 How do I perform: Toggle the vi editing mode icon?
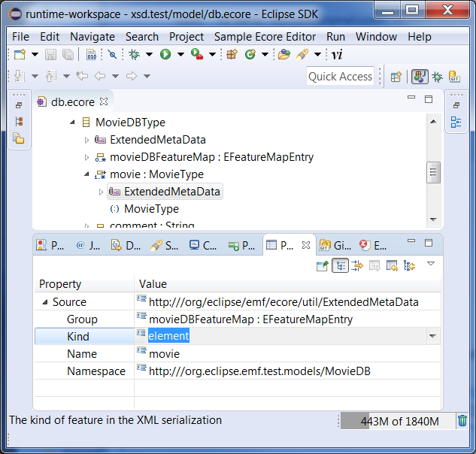[x=337, y=55]
